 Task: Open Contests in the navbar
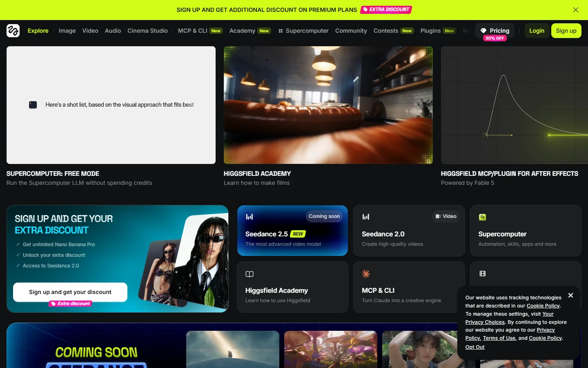[x=394, y=31]
